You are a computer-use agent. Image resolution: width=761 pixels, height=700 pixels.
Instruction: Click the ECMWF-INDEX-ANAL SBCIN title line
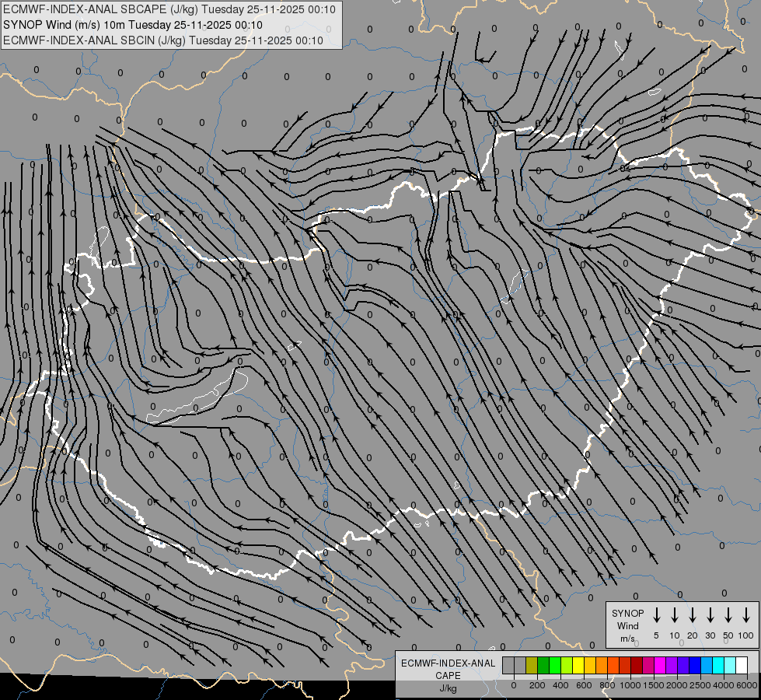coord(163,40)
